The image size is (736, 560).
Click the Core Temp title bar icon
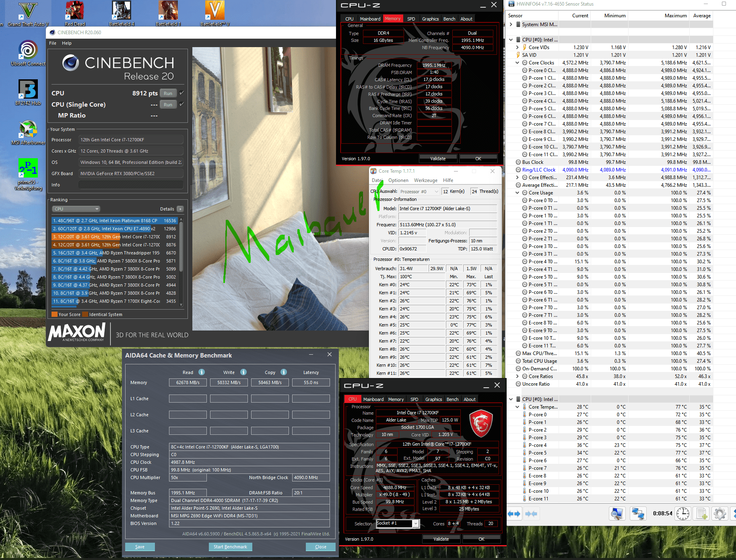[373, 171]
